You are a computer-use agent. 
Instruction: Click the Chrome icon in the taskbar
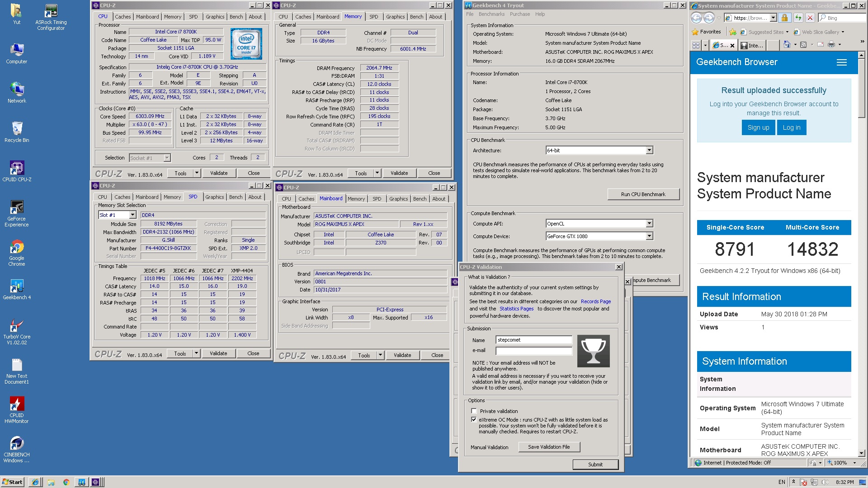66,482
